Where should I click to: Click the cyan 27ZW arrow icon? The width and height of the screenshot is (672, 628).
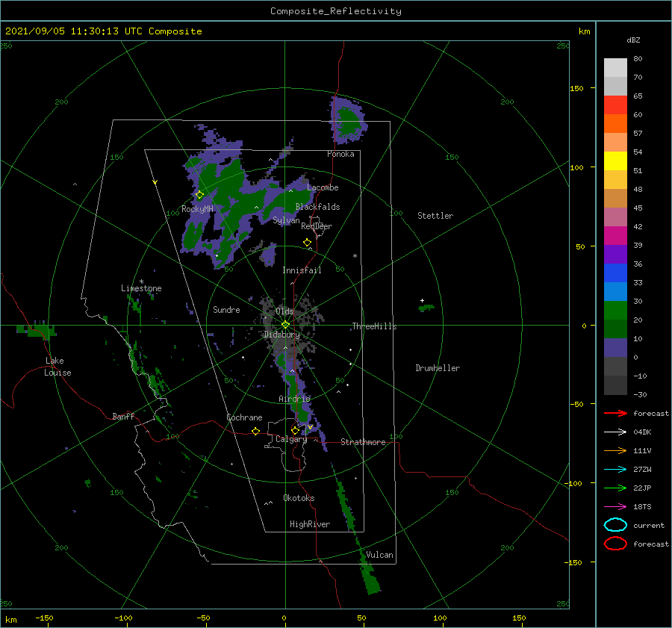(x=615, y=470)
